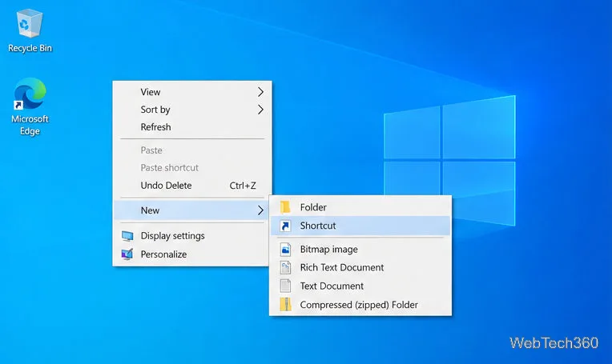612x364 pixels.
Task: Create a new Text Document
Action: (x=360, y=286)
